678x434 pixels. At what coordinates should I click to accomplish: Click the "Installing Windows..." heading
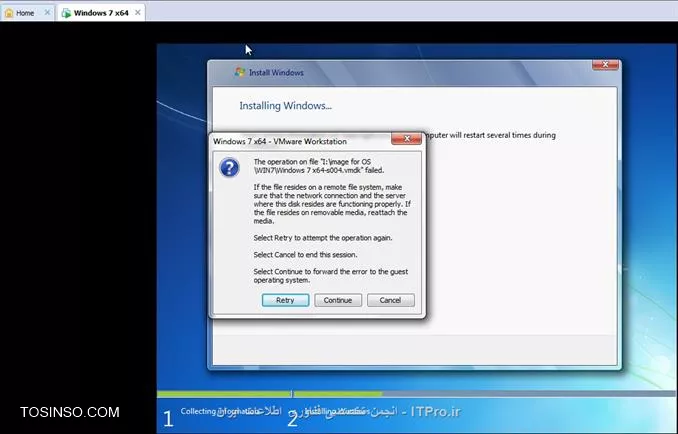(x=285, y=106)
